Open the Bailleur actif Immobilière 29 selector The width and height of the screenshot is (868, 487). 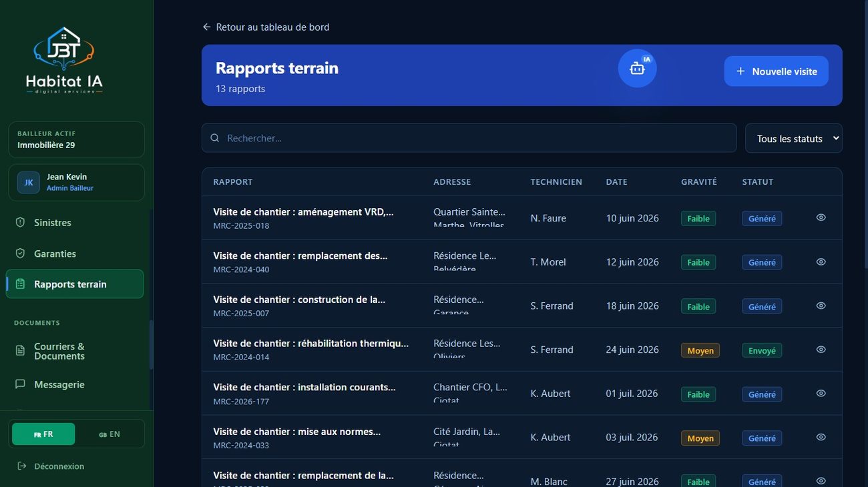click(76, 139)
